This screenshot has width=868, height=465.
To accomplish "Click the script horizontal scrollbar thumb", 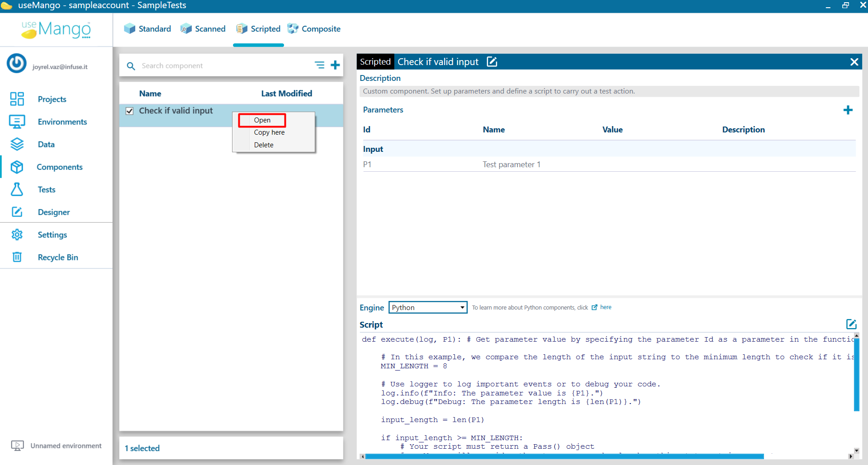I will tap(564, 456).
